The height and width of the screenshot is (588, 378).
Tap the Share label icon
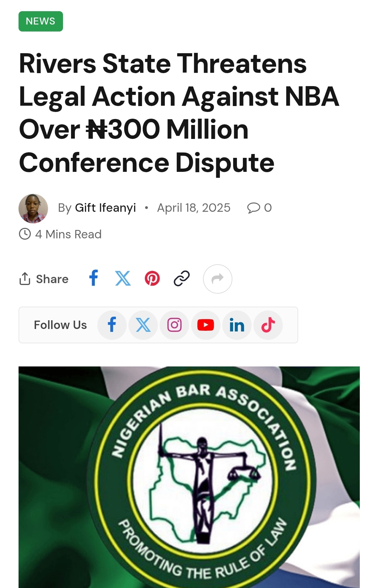click(x=25, y=279)
